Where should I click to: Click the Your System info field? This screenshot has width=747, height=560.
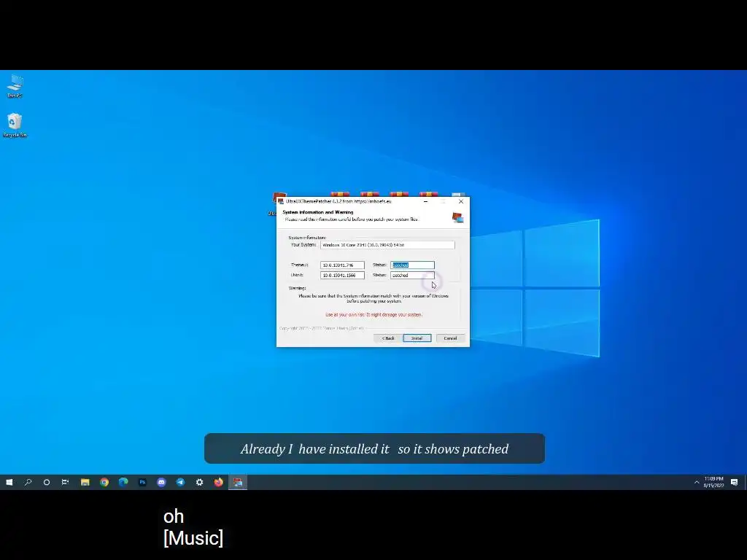click(387, 245)
